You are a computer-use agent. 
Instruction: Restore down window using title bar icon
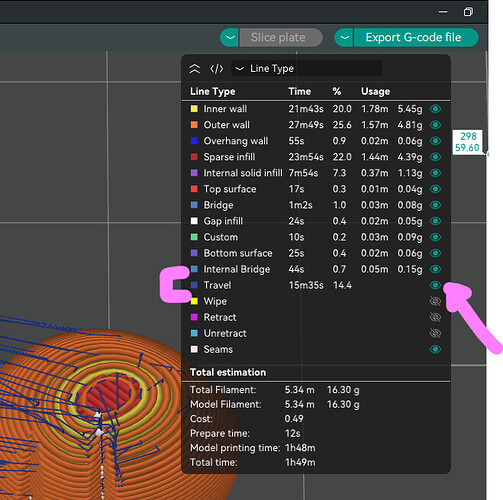[x=468, y=12]
